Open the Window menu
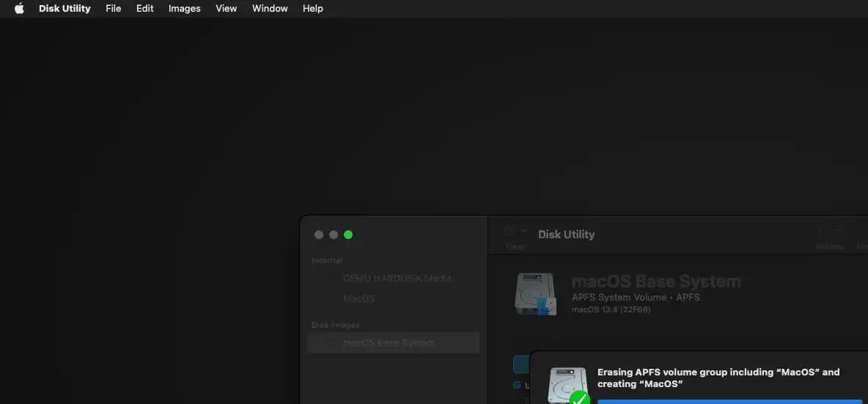Viewport: 868px width, 404px height. pos(270,8)
